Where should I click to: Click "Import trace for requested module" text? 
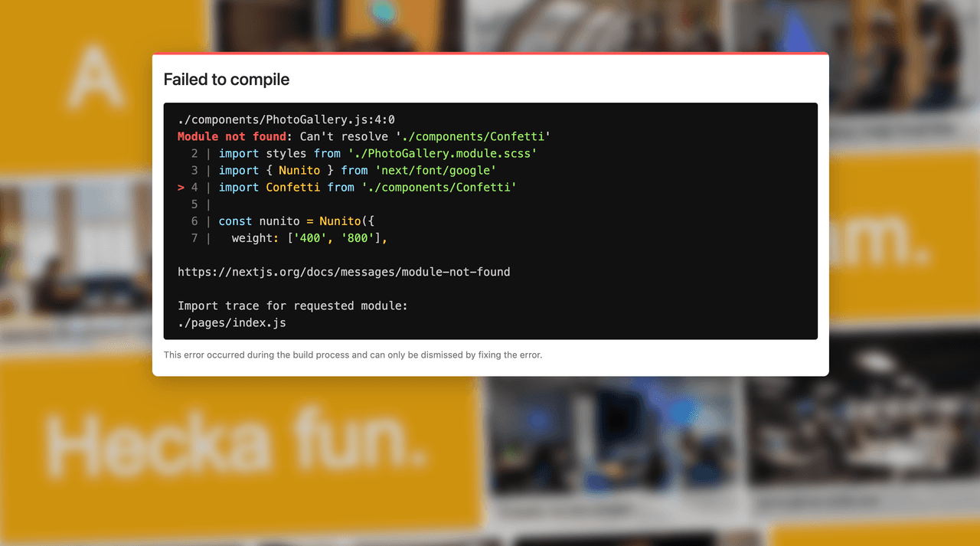pos(292,306)
